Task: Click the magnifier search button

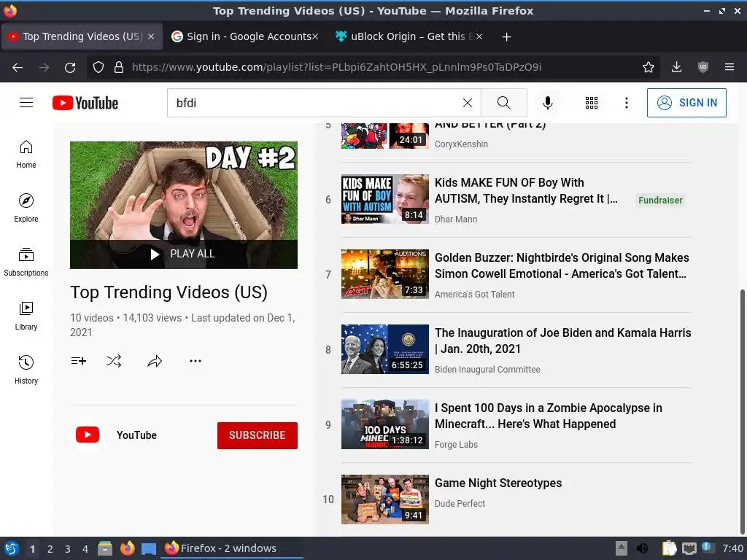Action: click(503, 103)
